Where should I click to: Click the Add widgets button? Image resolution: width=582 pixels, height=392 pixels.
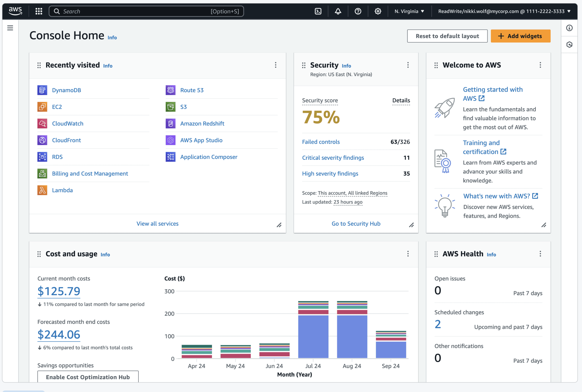[x=521, y=36]
